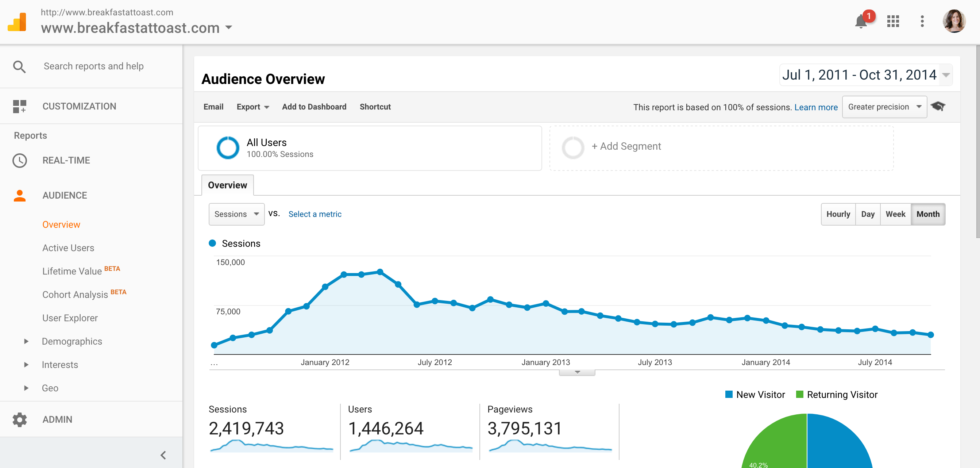Collapse the sidebar with the chevron

tap(163, 455)
